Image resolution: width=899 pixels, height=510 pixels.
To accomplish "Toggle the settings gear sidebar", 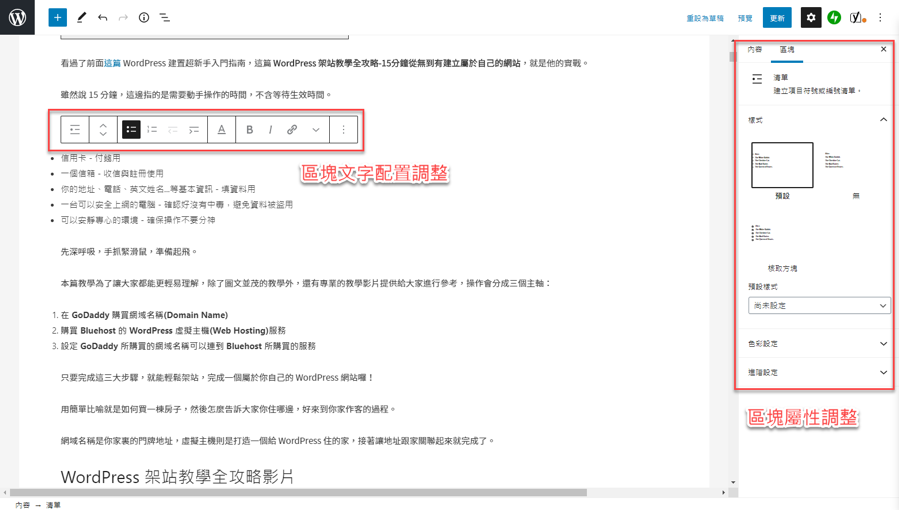I will [x=811, y=17].
